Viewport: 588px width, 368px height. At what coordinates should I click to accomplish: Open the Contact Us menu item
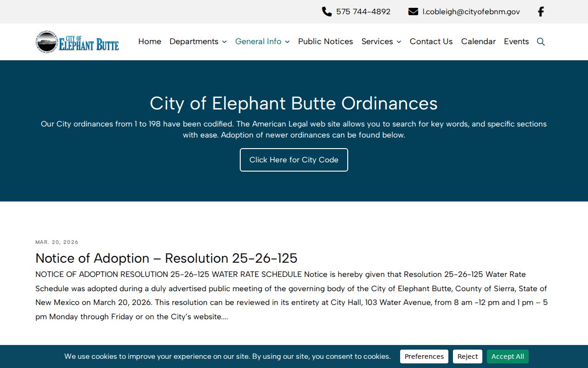coord(431,41)
